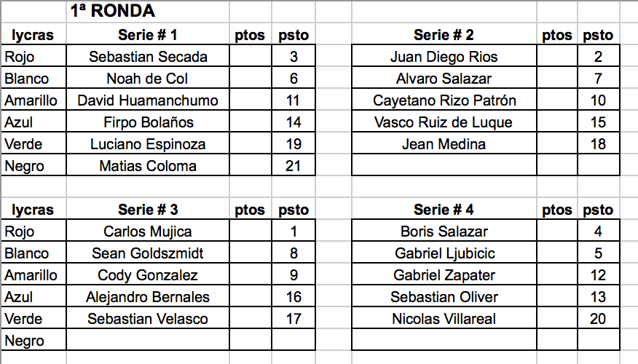This screenshot has width=638, height=364.
Task: Select the empty name cell in Negro row of Serie 3
Action: point(148,341)
